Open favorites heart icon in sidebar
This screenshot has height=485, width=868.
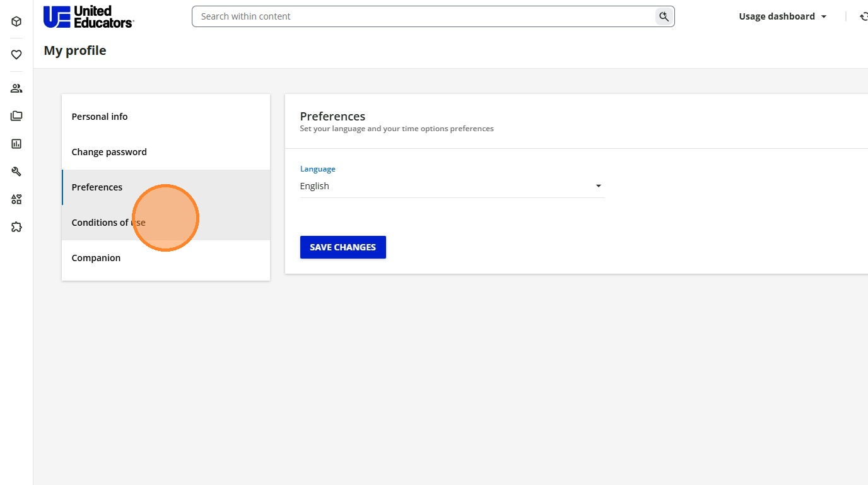click(x=16, y=55)
